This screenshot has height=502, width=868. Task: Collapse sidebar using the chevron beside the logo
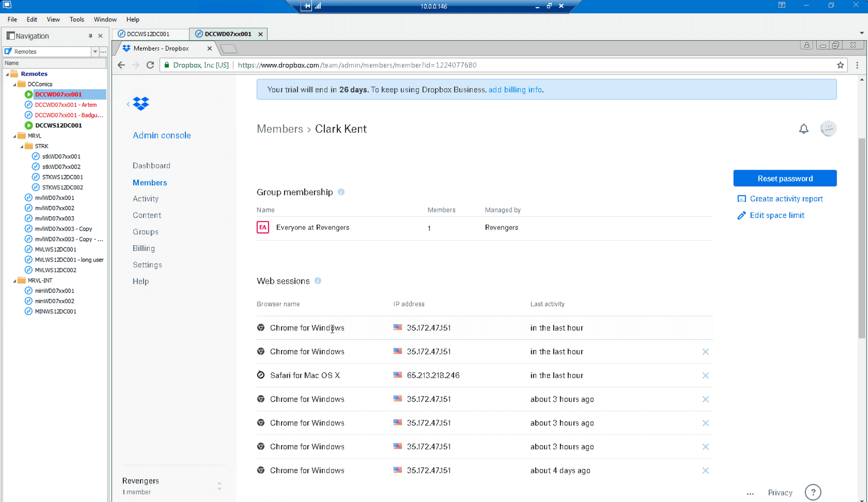coord(128,104)
